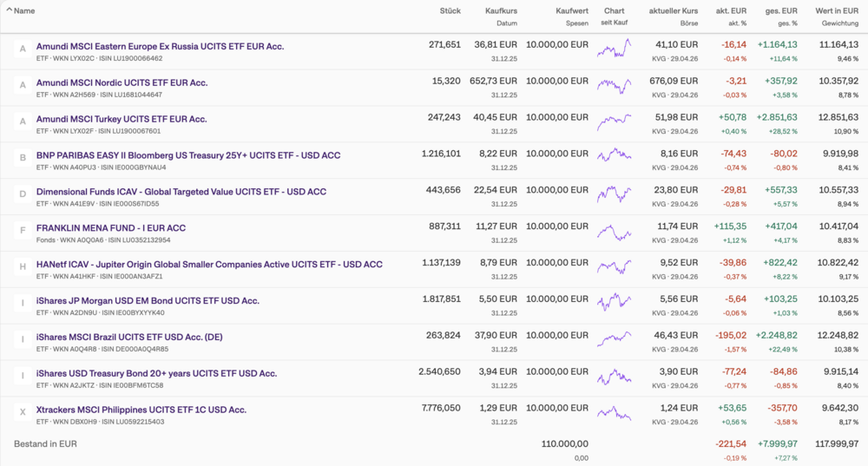
Task: Click the letter B avatar beside BNP PARIBAS EASY II
Action: click(x=23, y=158)
